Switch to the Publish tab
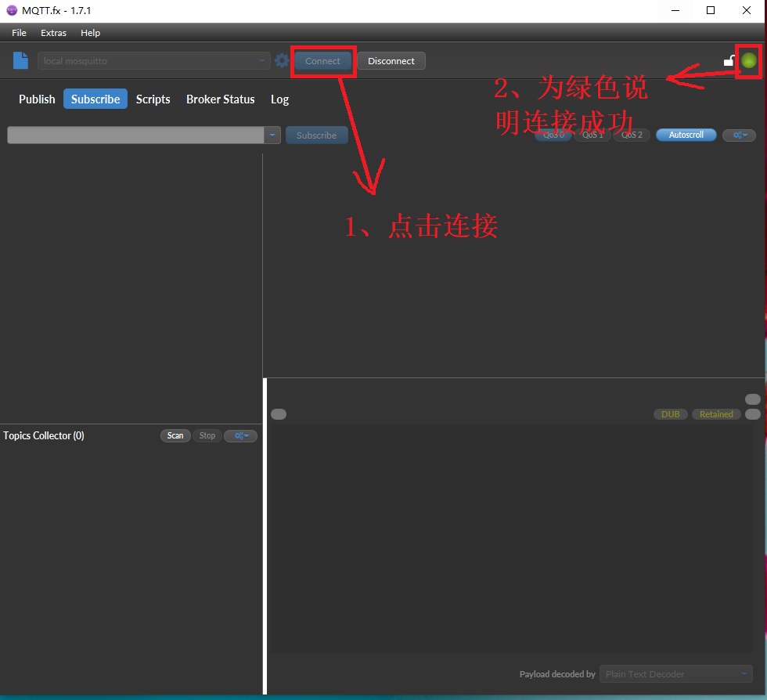This screenshot has width=767, height=700. click(38, 99)
